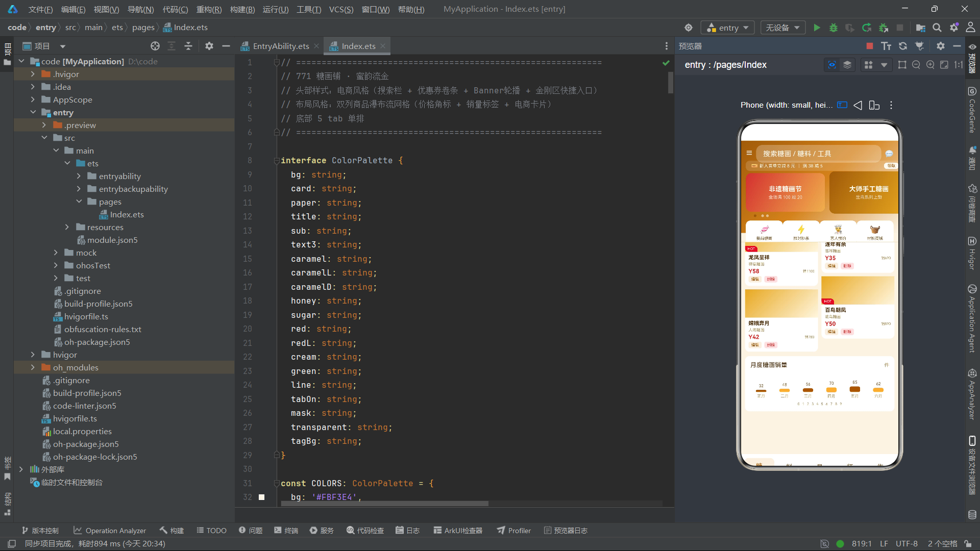Collapse all in the project panel

(x=188, y=46)
